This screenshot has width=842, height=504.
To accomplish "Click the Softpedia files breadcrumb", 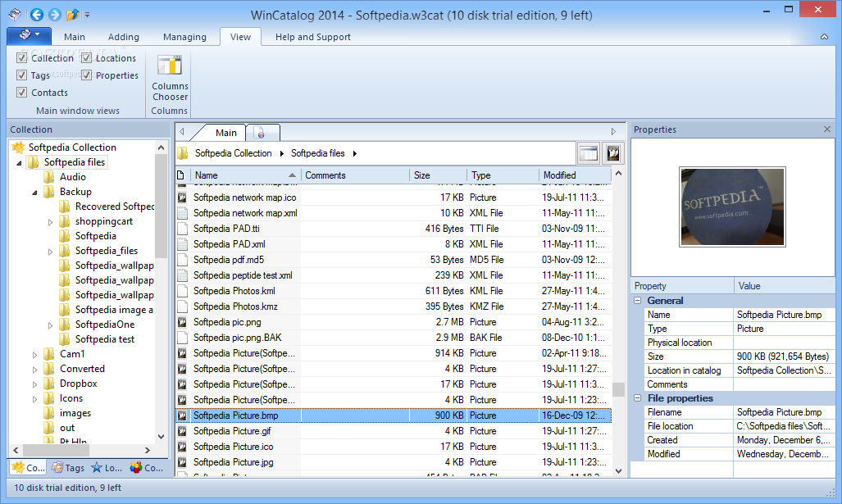I will pyautogui.click(x=317, y=153).
